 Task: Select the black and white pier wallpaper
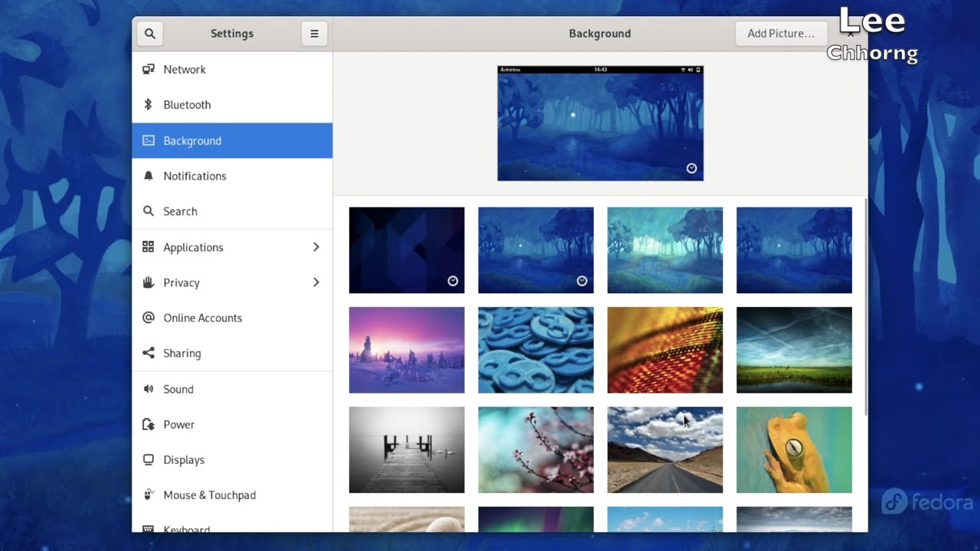point(407,450)
